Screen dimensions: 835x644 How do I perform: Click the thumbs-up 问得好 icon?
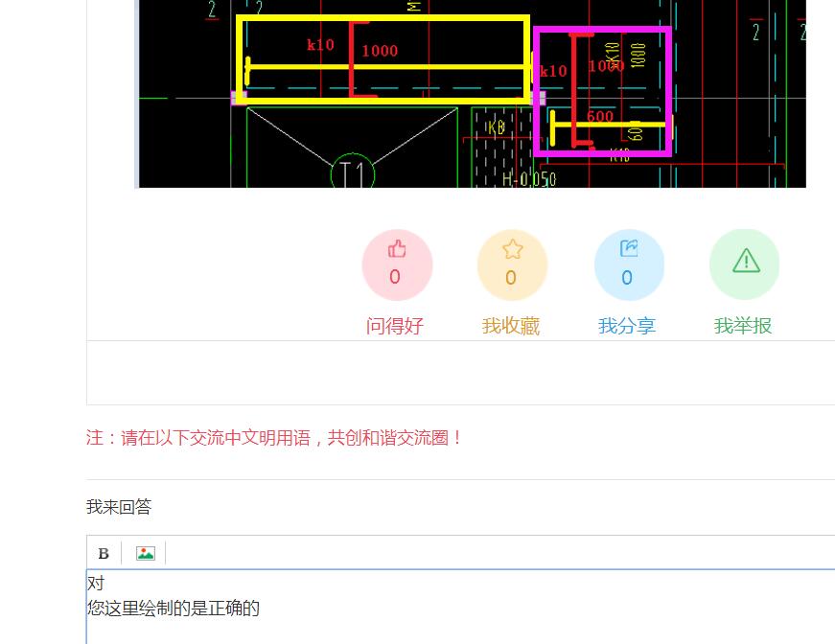click(x=397, y=249)
